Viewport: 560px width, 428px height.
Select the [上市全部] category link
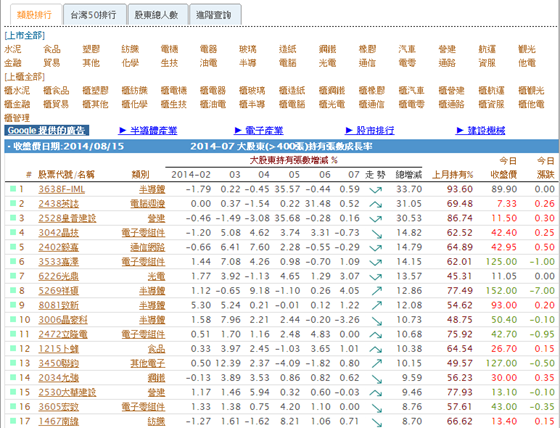(25, 35)
